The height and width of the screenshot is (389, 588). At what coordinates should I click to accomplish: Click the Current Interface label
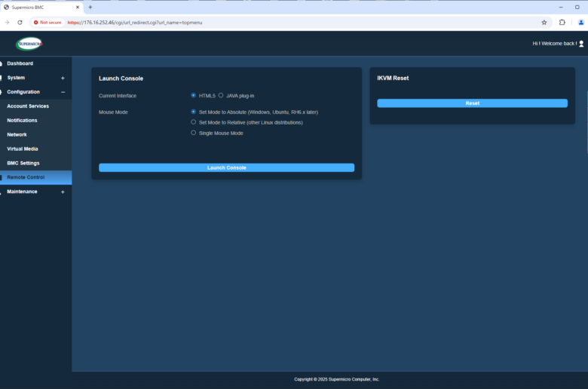[118, 96]
